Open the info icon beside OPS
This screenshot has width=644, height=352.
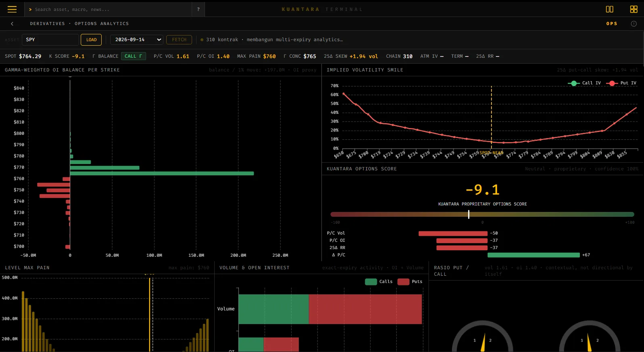634,24
